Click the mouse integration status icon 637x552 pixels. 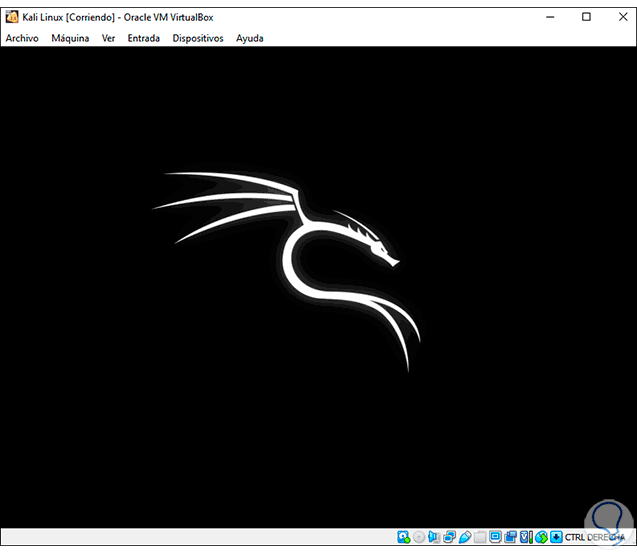(541, 537)
